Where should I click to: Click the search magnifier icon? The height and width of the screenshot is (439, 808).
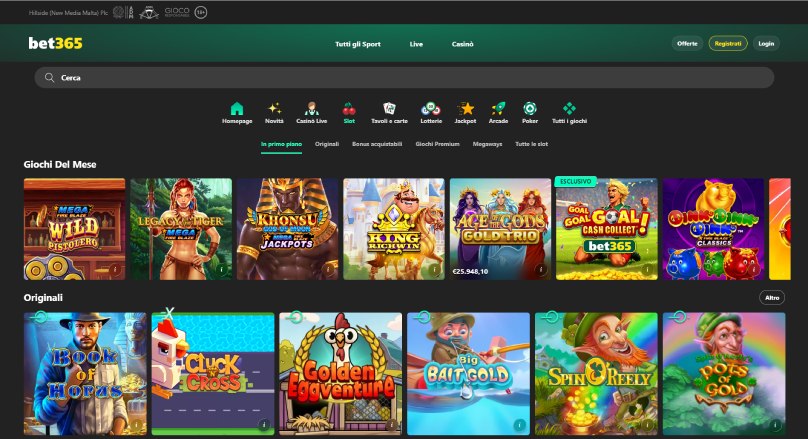point(49,77)
